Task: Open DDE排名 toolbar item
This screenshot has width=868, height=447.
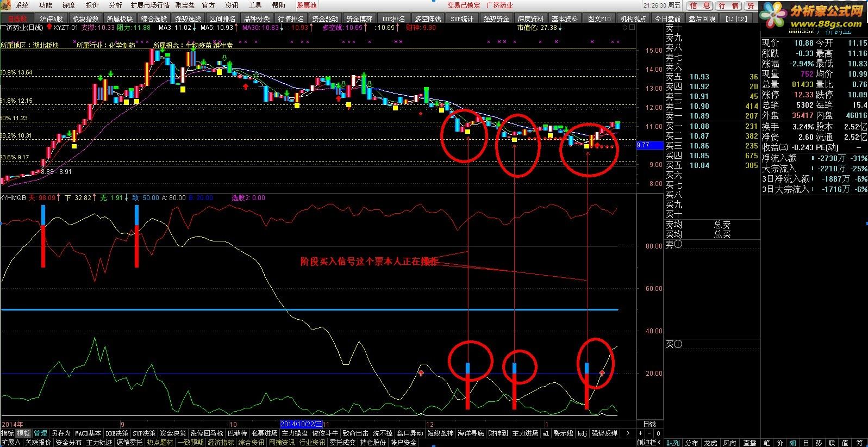Action: (x=394, y=18)
